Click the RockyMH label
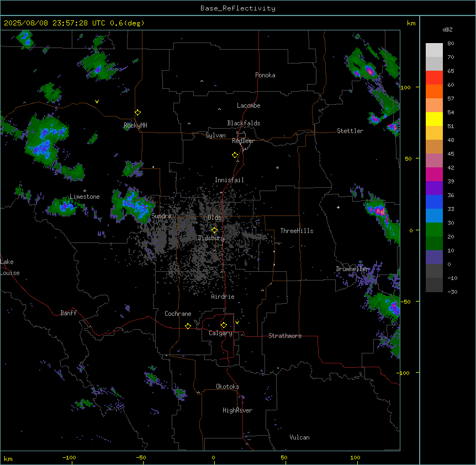Screen dimensions: 476x465 [x=135, y=125]
